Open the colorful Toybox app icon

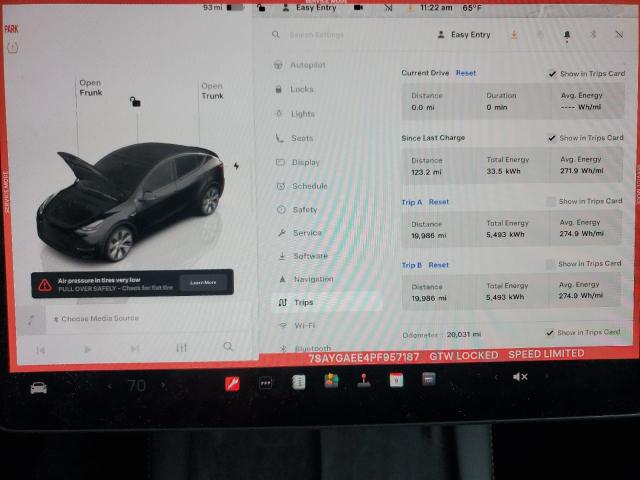331,381
